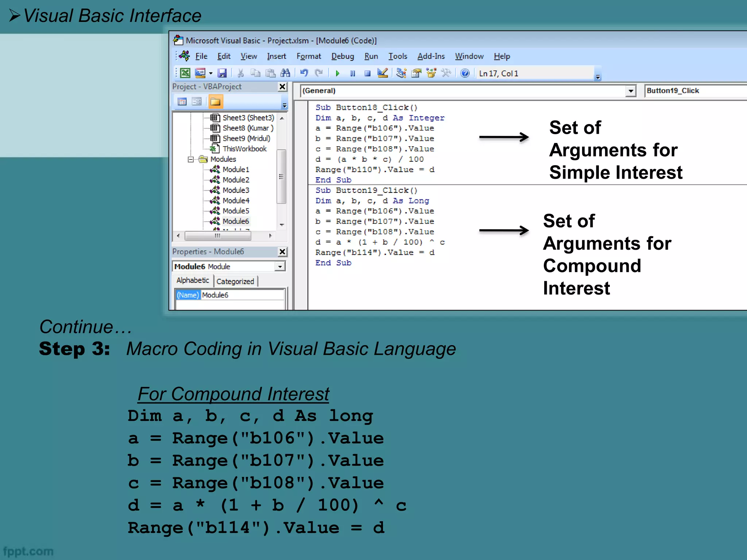The height and width of the screenshot is (560, 747).
Task: Click the Reset stop icon
Action: click(x=367, y=73)
